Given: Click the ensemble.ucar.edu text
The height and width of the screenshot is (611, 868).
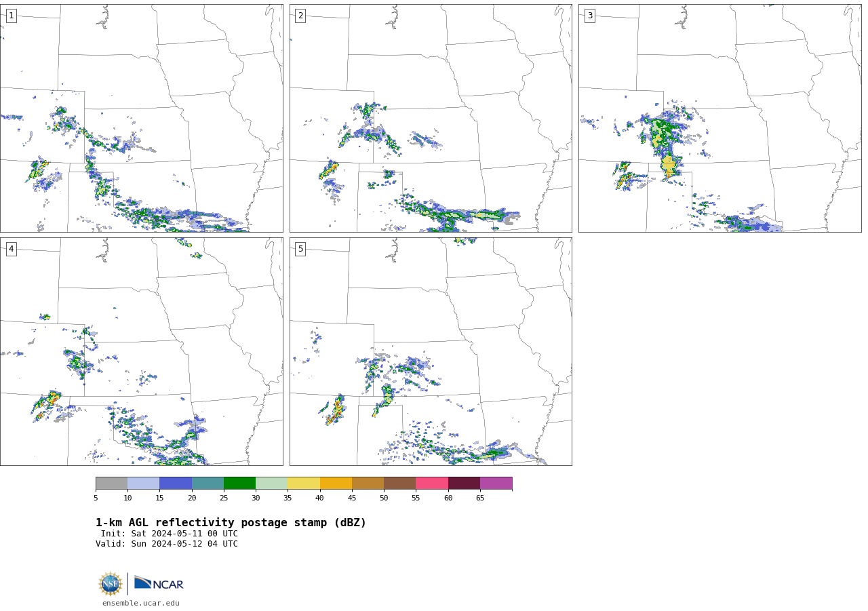Looking at the screenshot, I should (141, 604).
